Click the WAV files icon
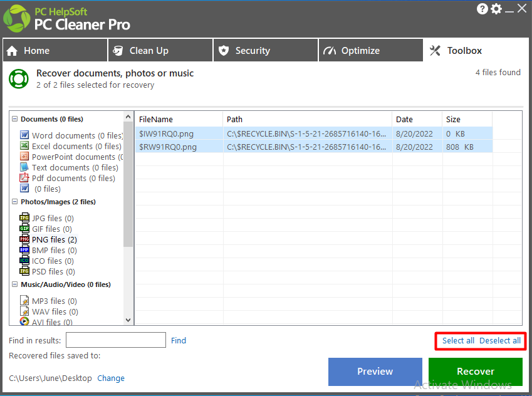This screenshot has height=396, width=532. tap(24, 311)
